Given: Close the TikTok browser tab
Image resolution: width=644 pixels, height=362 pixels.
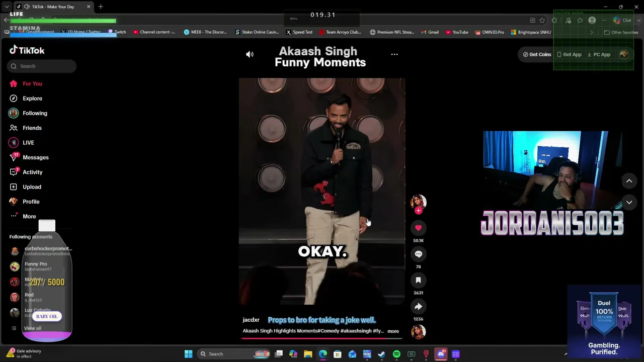Looking at the screenshot, I should [x=89, y=7].
